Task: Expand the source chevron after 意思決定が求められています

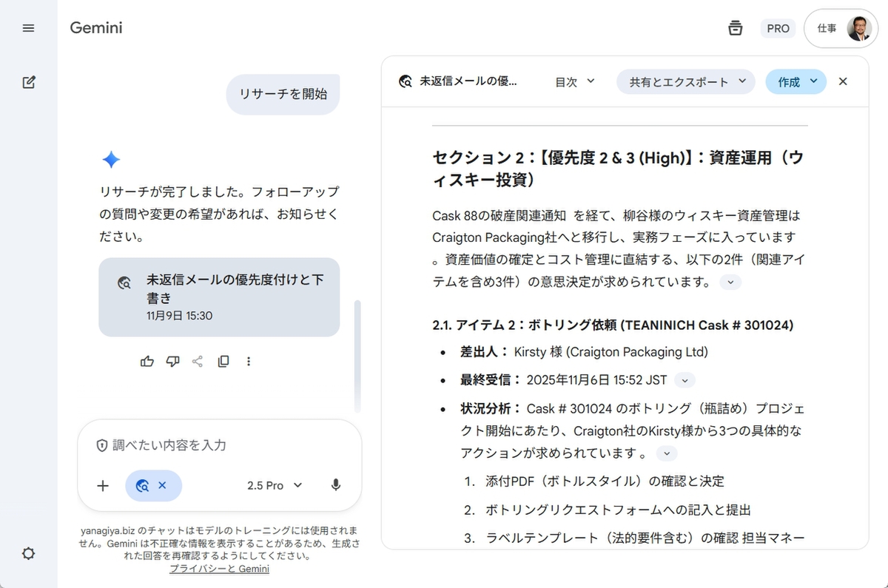Action: (730, 282)
